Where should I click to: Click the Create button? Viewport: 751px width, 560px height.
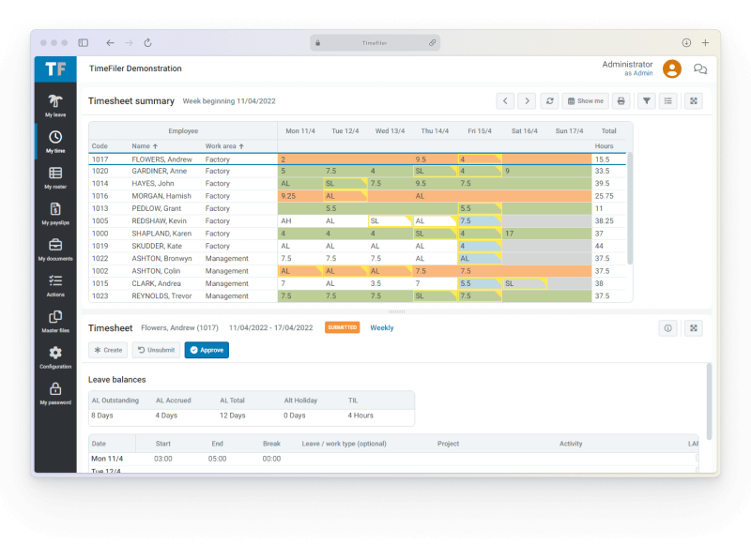tap(108, 350)
